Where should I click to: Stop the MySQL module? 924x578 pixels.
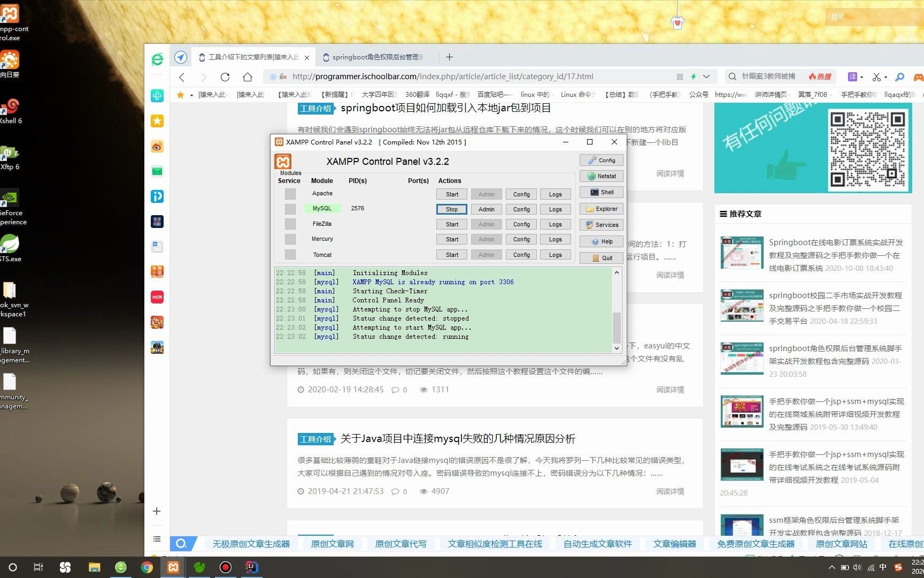click(452, 209)
